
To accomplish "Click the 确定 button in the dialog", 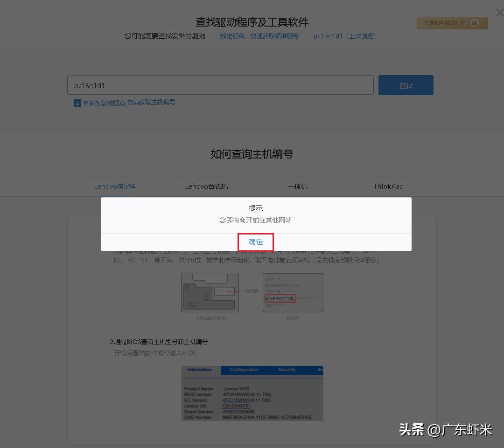I will click(256, 242).
